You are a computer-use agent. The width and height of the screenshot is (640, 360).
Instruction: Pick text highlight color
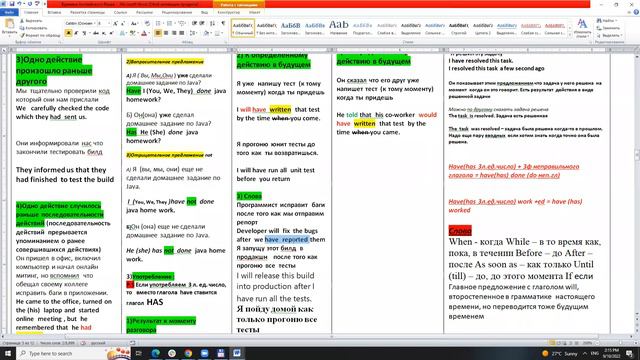[133, 33]
